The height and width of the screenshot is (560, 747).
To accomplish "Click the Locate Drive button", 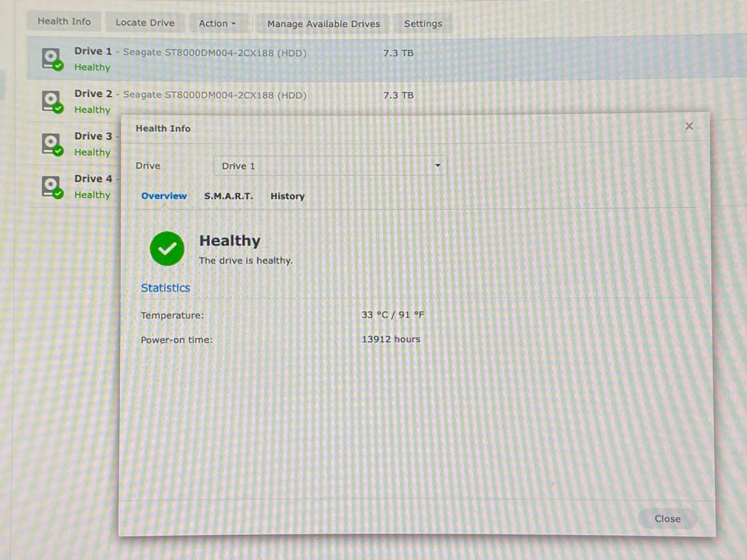I will [x=145, y=22].
